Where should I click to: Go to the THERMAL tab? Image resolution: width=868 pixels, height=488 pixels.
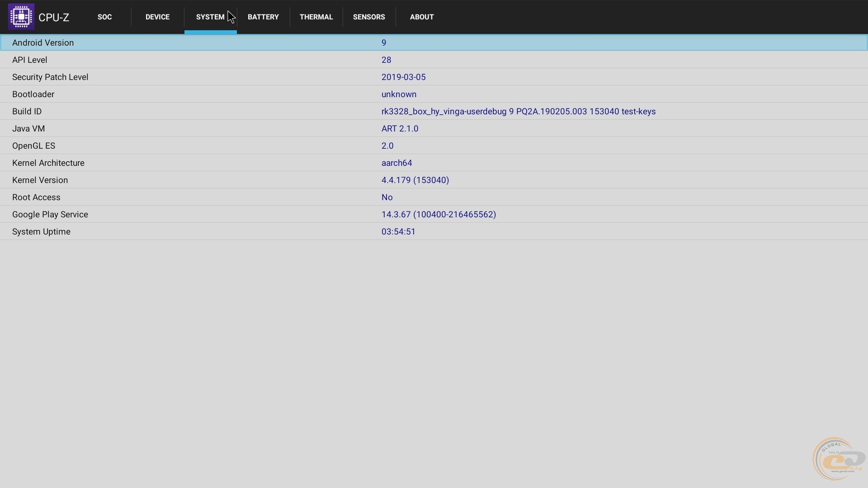tap(316, 17)
